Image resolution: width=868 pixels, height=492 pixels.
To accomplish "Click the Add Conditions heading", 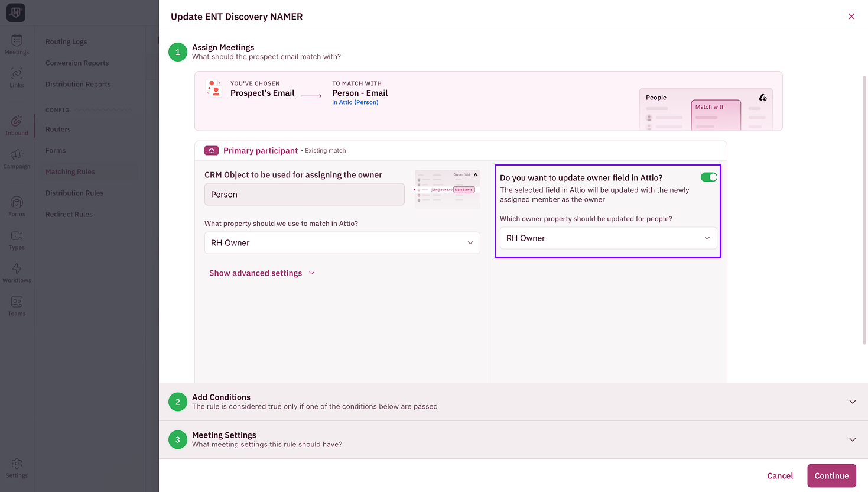I will pyautogui.click(x=221, y=397).
